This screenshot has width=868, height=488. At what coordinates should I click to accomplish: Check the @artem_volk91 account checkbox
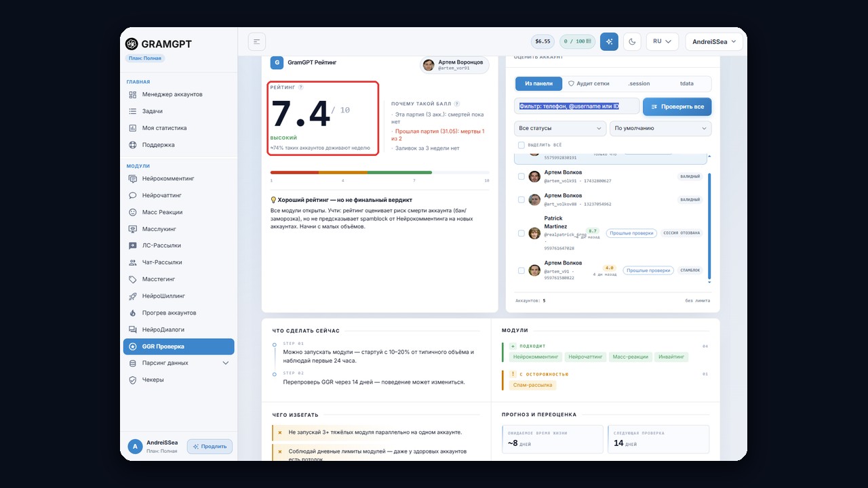pyautogui.click(x=521, y=176)
